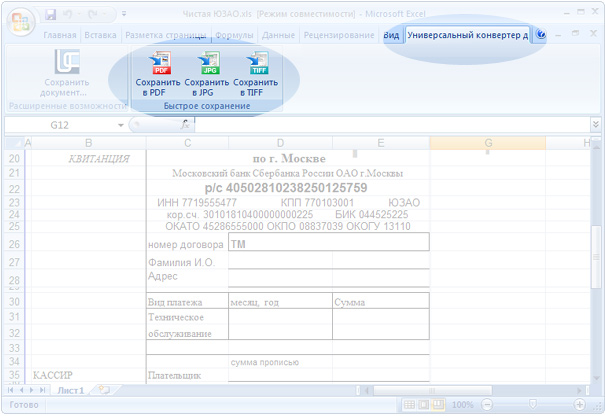This screenshot has height=416, width=605.
Task: Select column E header
Action: coord(380,143)
